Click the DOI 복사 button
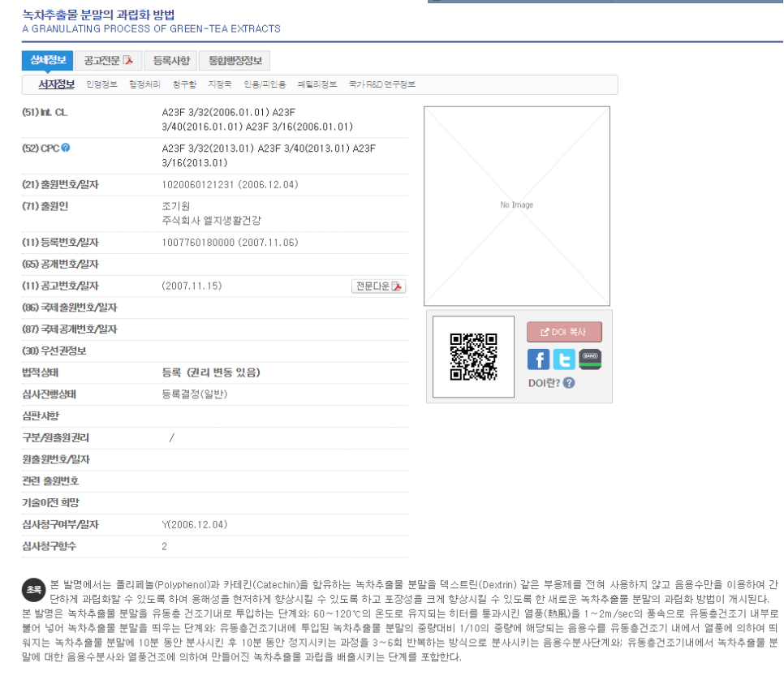The height and width of the screenshot is (680, 784). pyautogui.click(x=564, y=332)
